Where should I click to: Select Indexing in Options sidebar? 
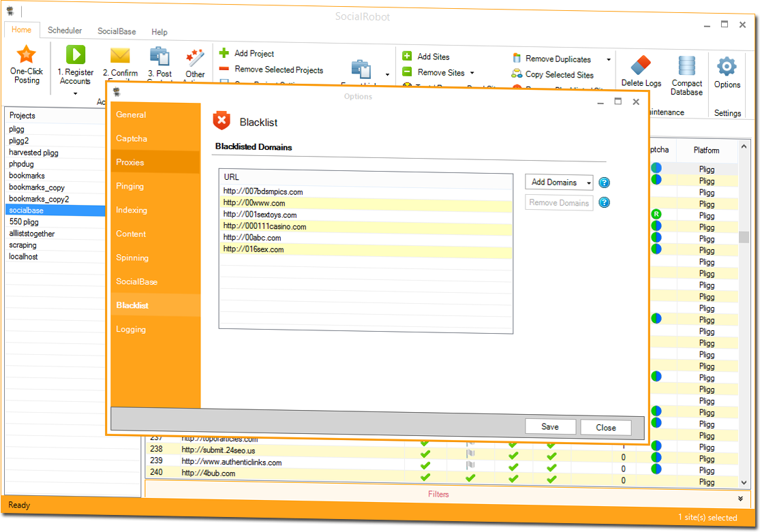point(155,210)
